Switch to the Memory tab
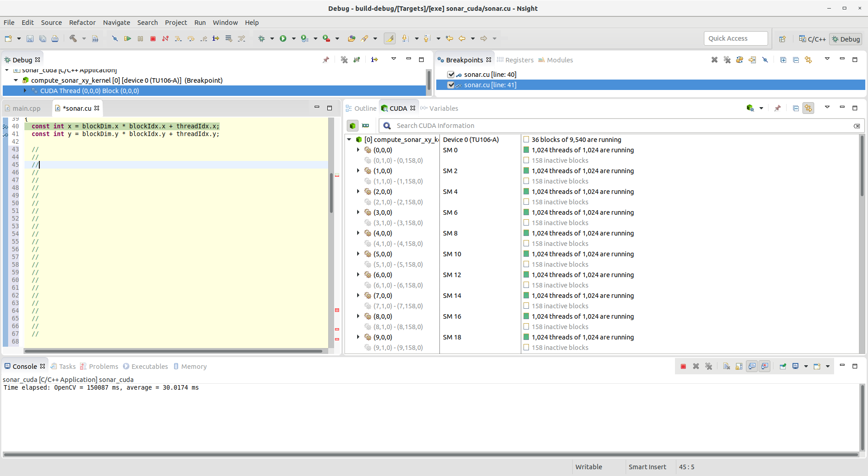Image resolution: width=868 pixels, height=476 pixels. coord(190,367)
